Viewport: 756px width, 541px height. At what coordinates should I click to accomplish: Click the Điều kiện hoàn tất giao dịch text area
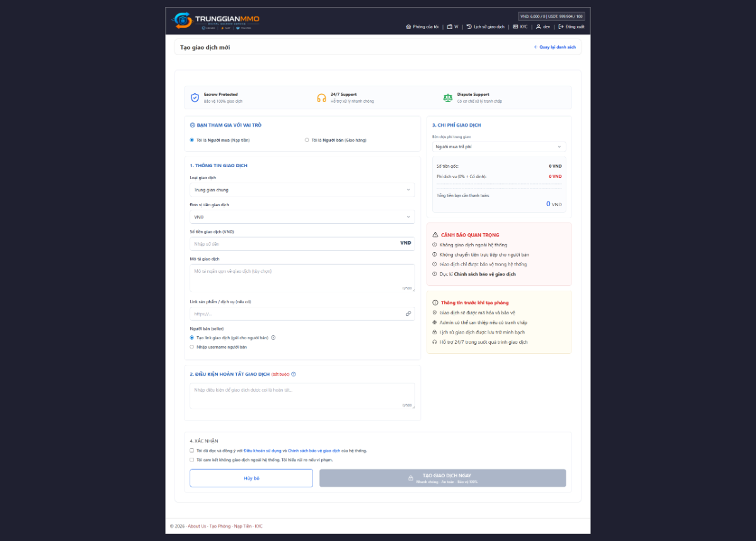tap(302, 396)
